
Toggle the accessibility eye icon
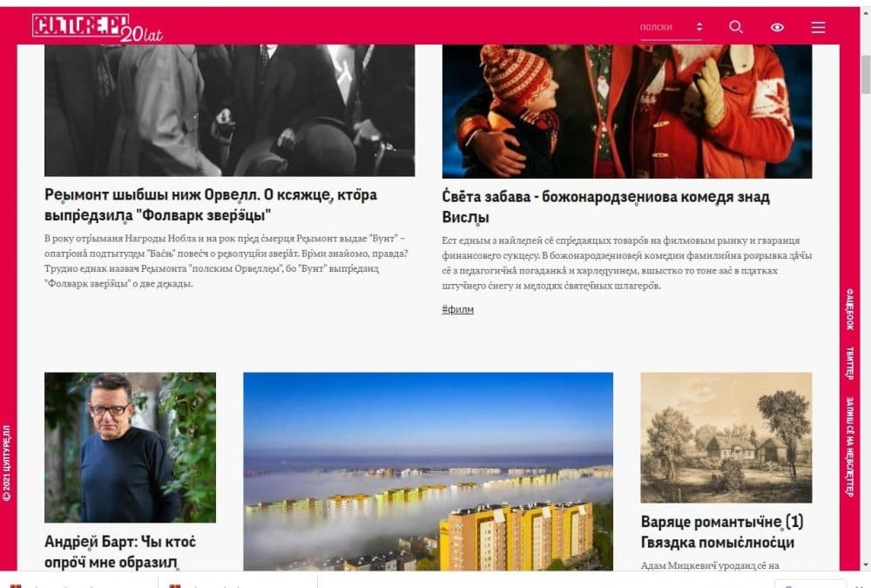tap(777, 27)
